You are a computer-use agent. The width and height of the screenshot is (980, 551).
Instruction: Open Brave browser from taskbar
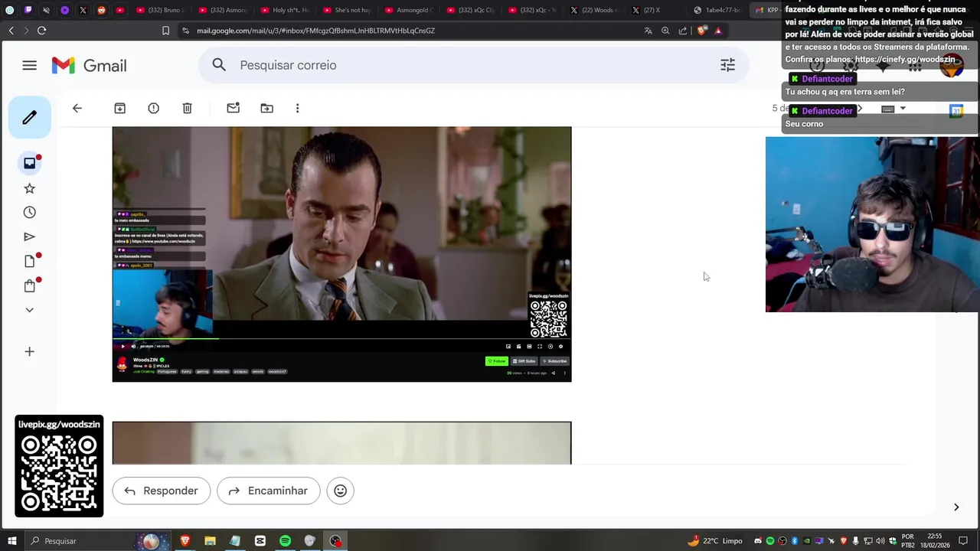coord(185,541)
